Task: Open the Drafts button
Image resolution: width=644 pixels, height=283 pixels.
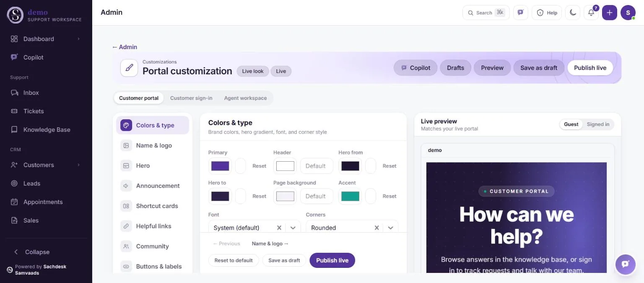Action: [455, 68]
